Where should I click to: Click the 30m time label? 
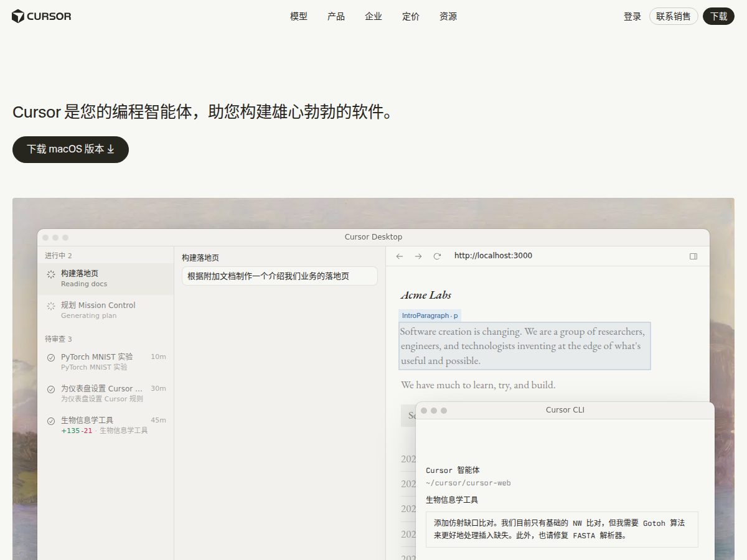158,388
